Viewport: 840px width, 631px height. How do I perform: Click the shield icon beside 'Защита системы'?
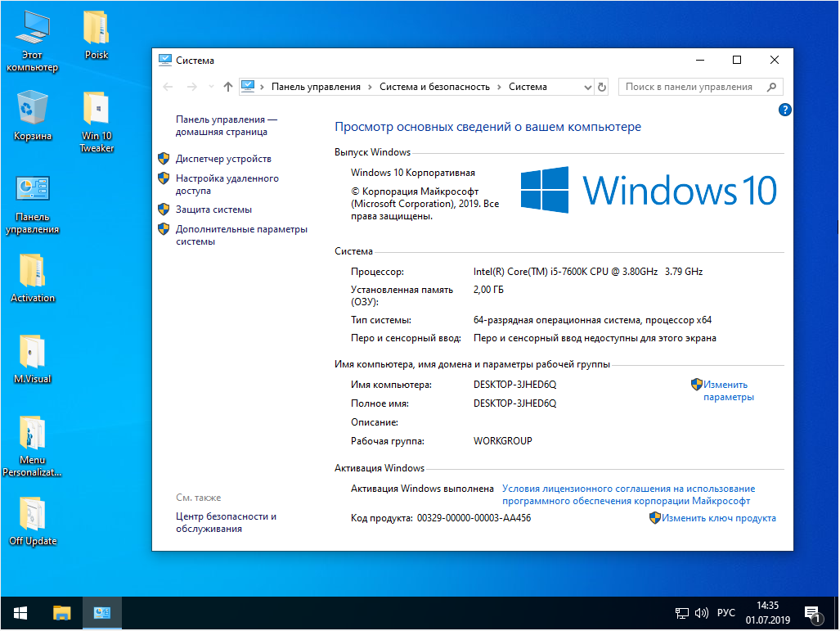coord(164,210)
